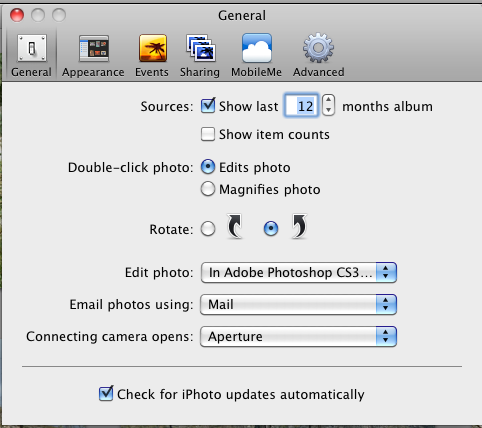Open the General preferences pane icon
Screen dimensions: 482x428
[32, 48]
